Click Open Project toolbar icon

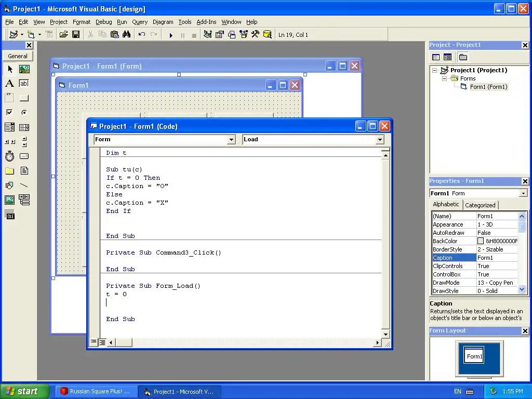(x=63, y=35)
